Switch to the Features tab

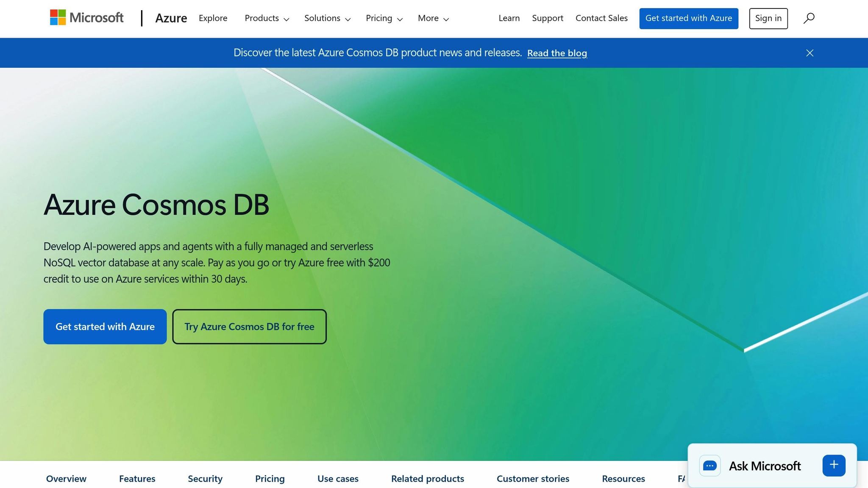[137, 478]
